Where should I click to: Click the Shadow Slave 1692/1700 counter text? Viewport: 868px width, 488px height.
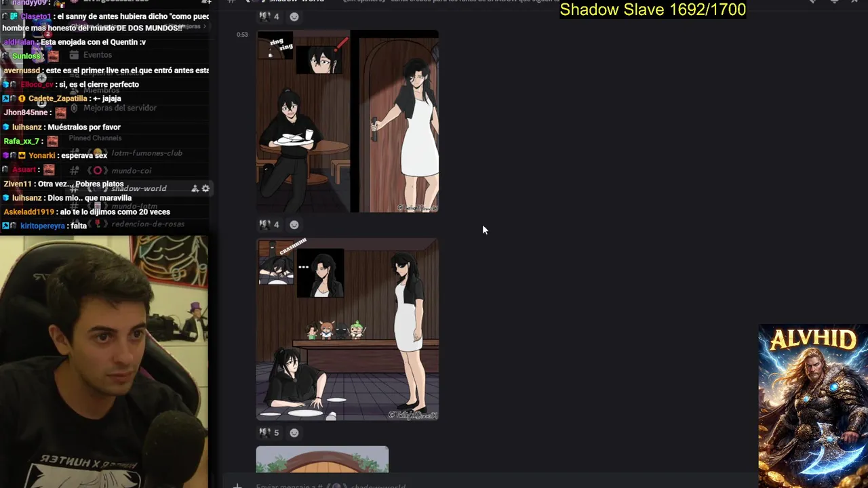[x=652, y=9]
